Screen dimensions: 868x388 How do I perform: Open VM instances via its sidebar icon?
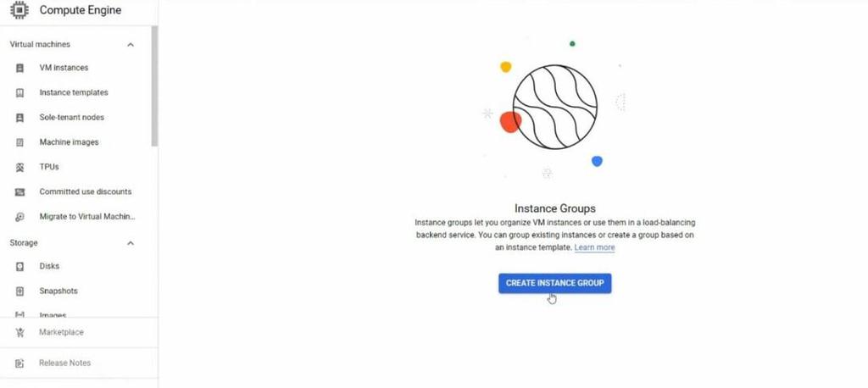(x=20, y=68)
